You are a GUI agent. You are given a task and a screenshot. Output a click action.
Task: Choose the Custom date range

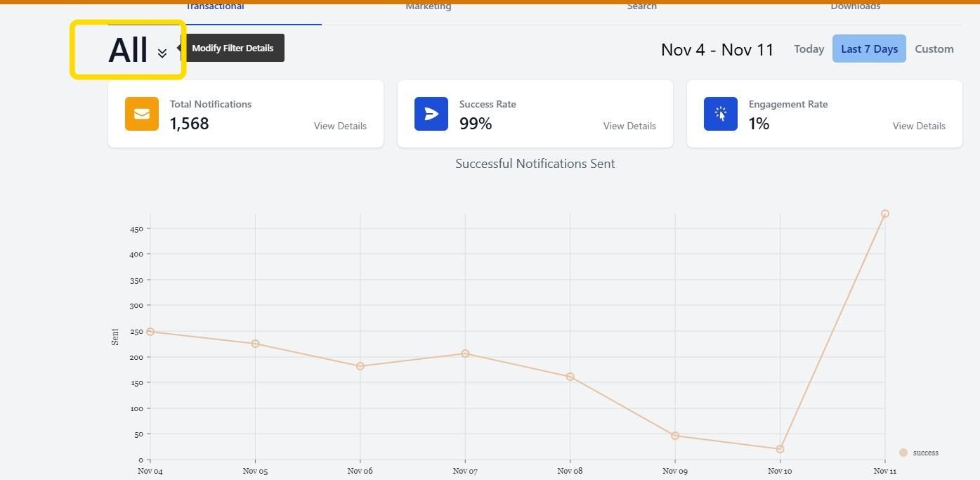click(934, 49)
